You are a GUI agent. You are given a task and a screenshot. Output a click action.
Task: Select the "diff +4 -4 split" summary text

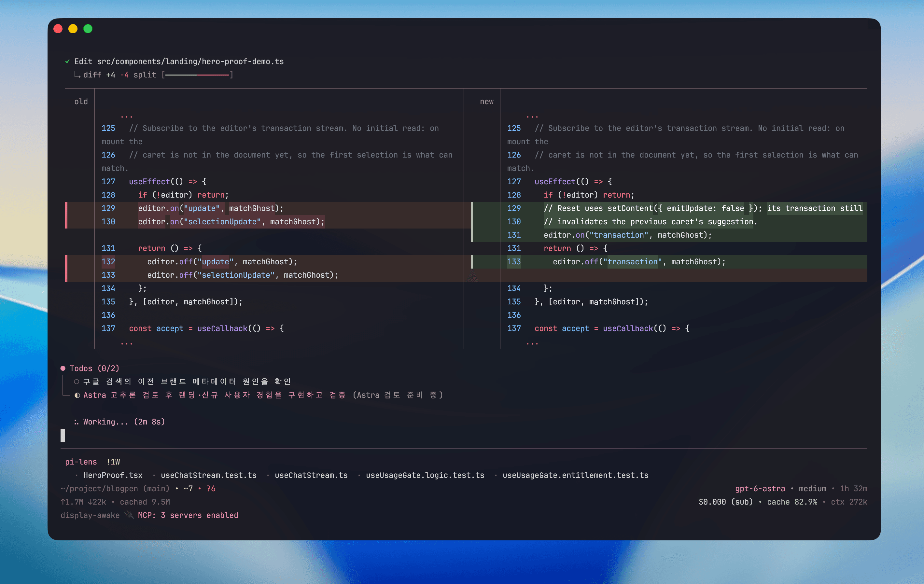coord(120,75)
